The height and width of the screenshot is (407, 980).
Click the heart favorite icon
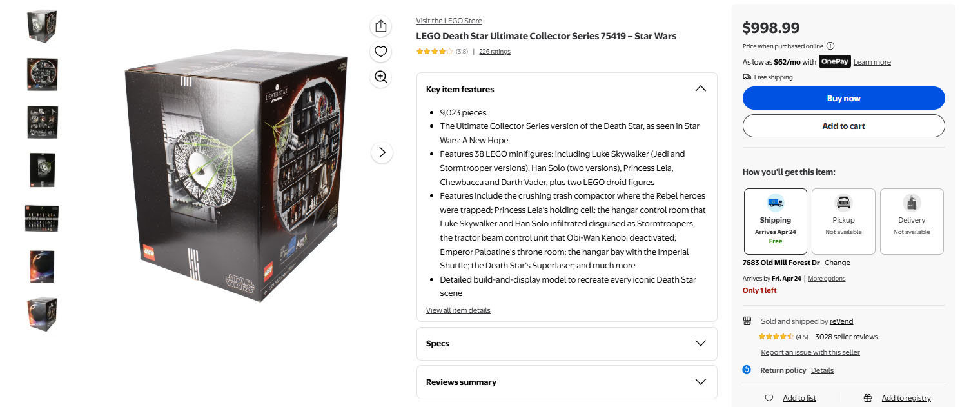click(x=381, y=52)
